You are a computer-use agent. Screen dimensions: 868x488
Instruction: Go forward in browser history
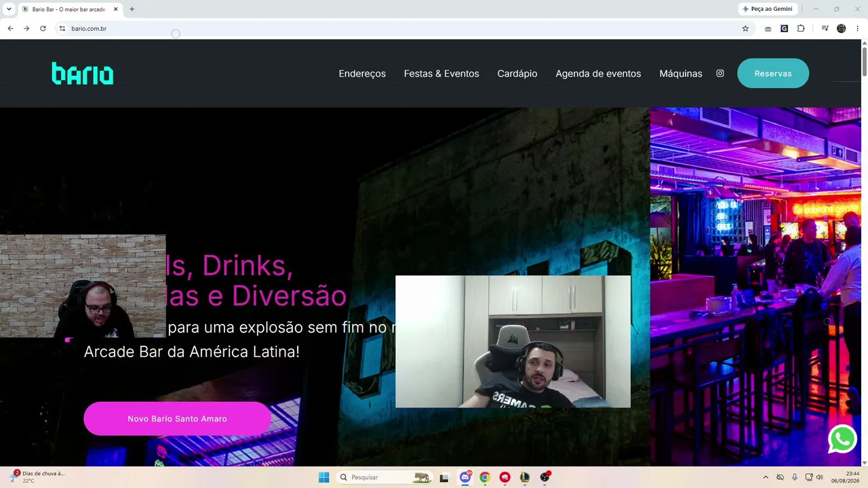click(x=26, y=28)
